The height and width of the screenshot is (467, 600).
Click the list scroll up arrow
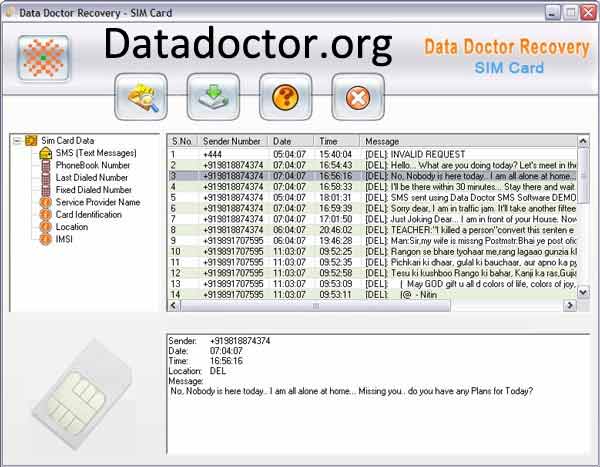(583, 141)
